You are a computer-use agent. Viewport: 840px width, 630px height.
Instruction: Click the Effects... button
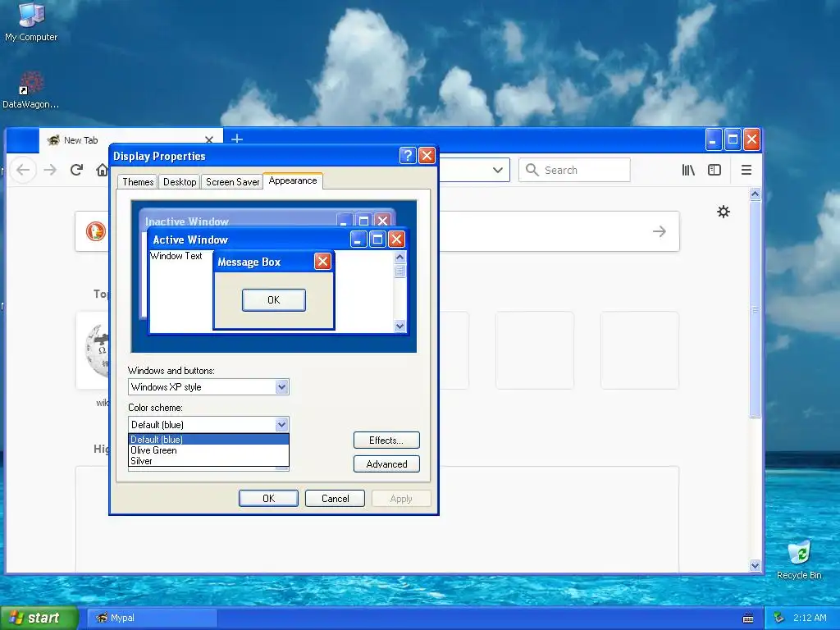point(386,441)
